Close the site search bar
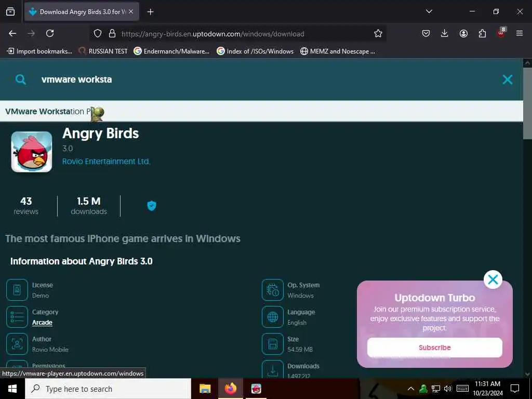This screenshot has height=399, width=532. (x=507, y=79)
